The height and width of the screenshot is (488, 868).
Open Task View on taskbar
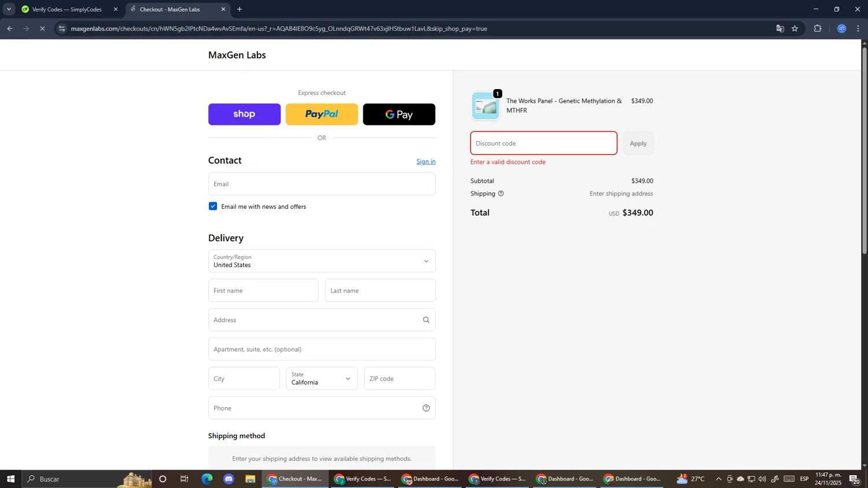(185, 479)
